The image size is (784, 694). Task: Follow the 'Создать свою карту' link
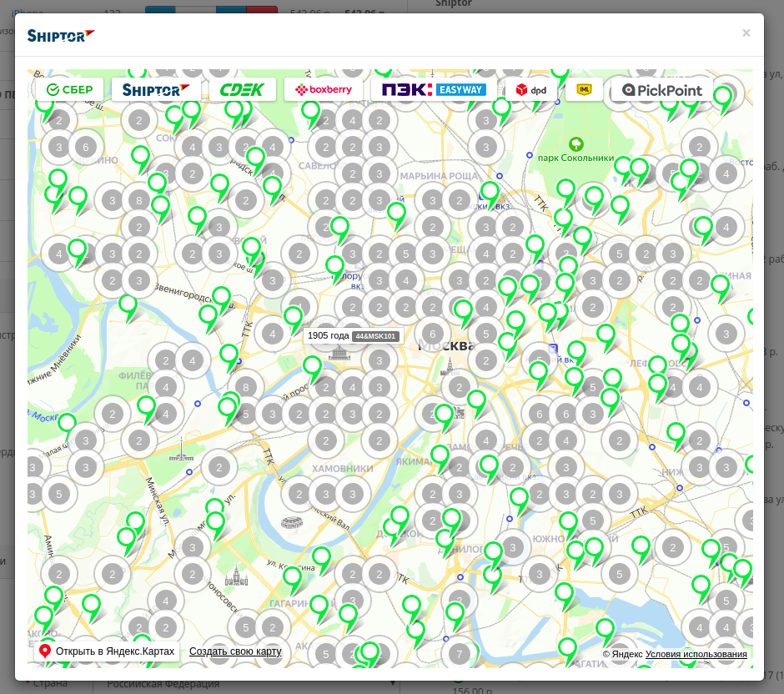click(235, 651)
